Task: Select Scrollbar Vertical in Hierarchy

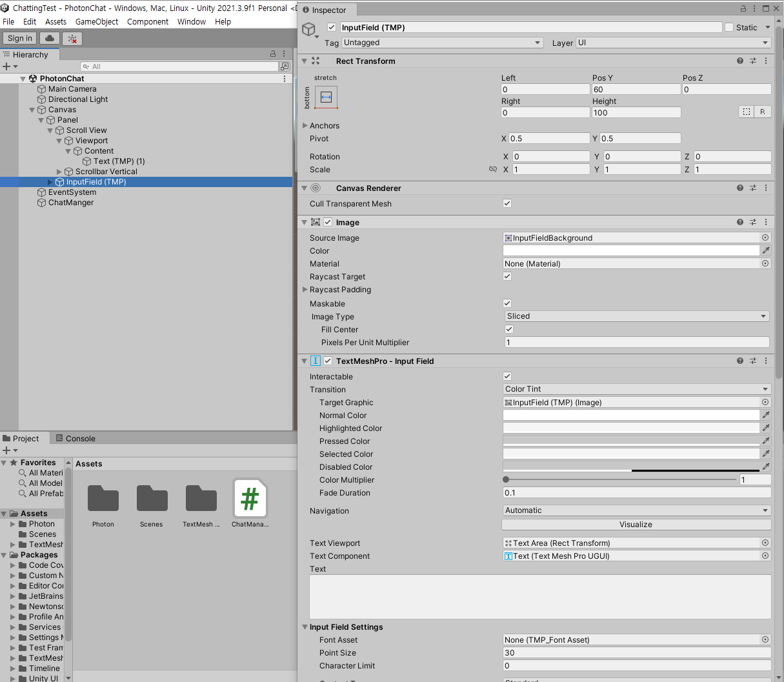Action: coord(106,172)
